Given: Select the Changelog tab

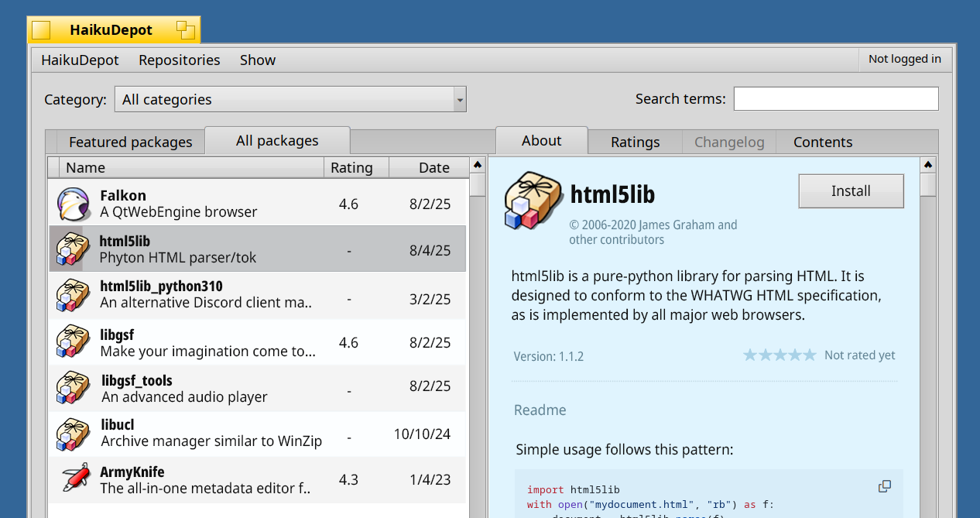Looking at the screenshot, I should [729, 142].
